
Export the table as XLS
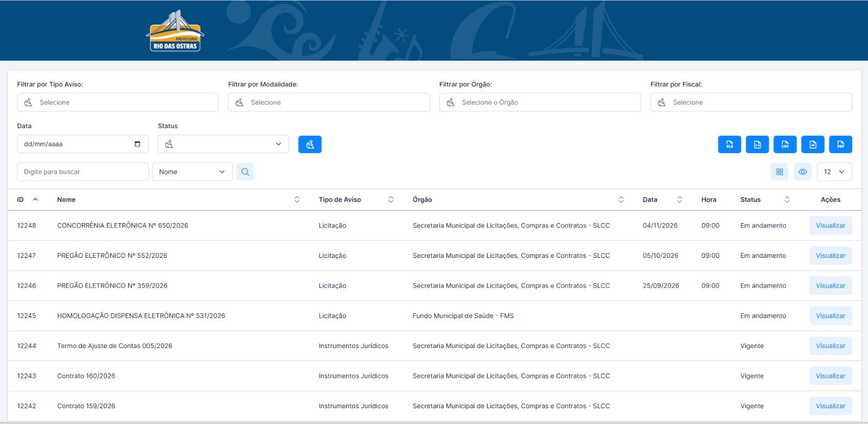[729, 144]
